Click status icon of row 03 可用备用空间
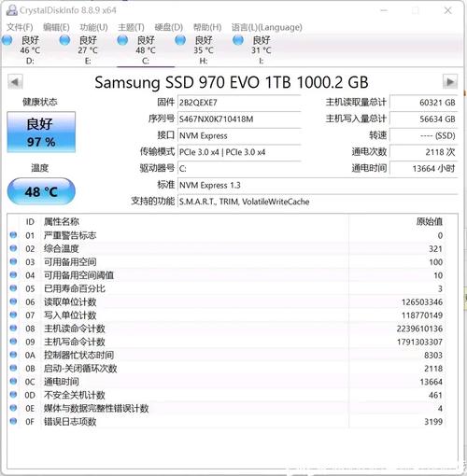467x476 pixels. [13, 261]
